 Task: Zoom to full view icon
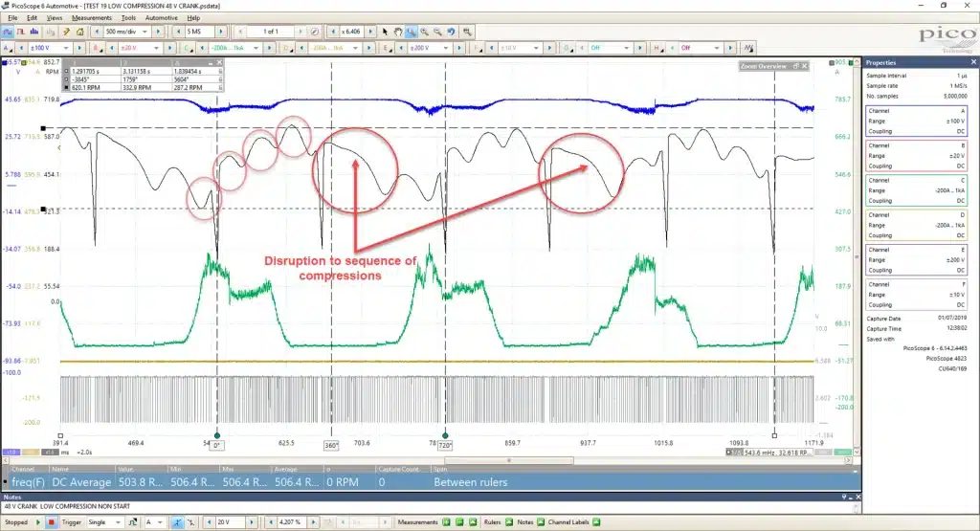click(x=467, y=32)
